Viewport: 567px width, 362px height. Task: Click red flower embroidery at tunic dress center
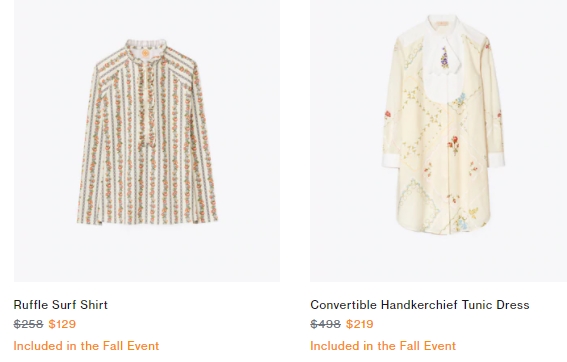(x=453, y=144)
